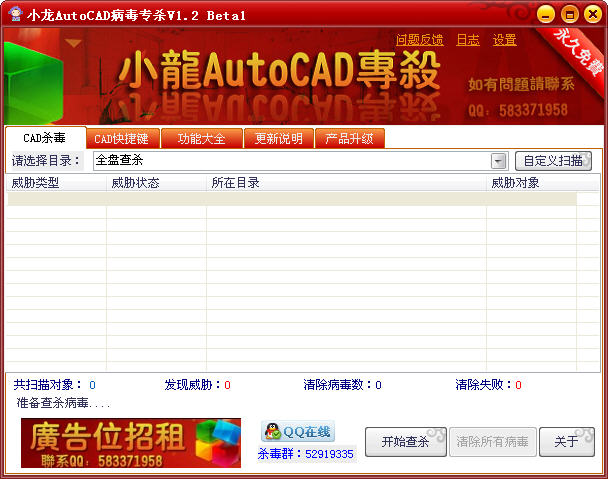Open the 功能大全 tab
Screen dimensions: 608x479
(201, 139)
